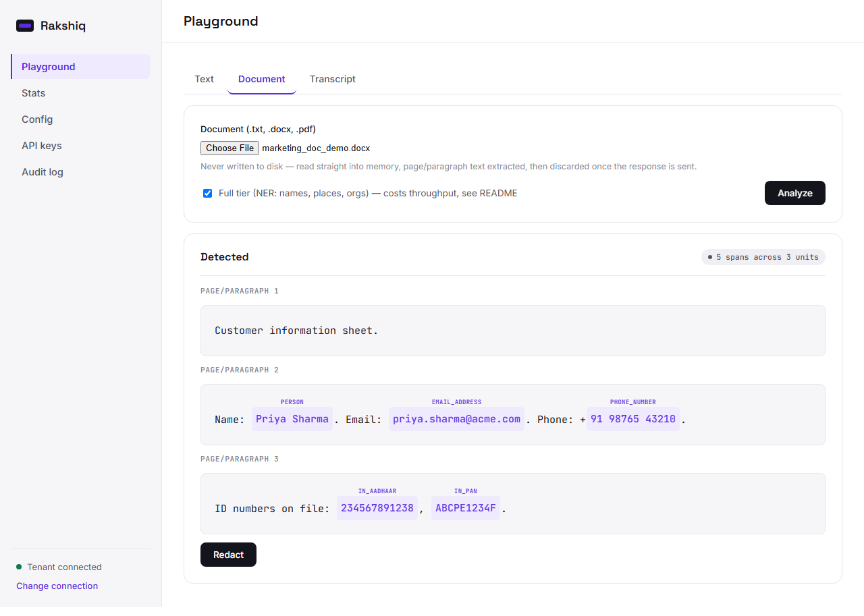
Task: Click the green Tenant connected status dot
Action: click(x=19, y=567)
